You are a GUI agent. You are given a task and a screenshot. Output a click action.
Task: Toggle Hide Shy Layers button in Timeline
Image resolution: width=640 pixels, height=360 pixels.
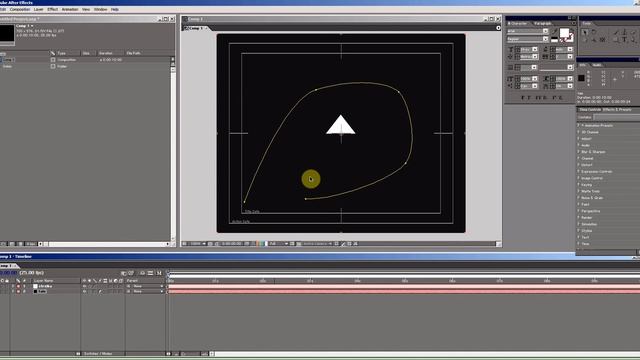(x=142, y=273)
